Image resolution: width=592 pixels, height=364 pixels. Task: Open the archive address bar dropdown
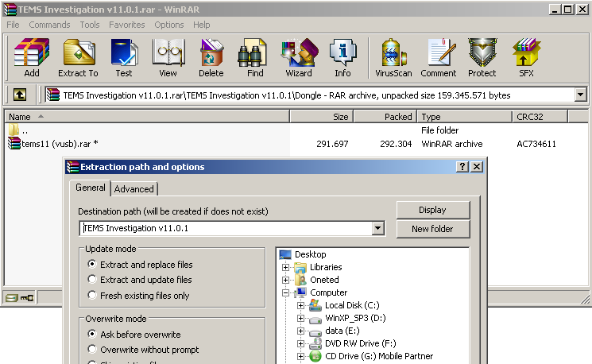[x=580, y=95]
